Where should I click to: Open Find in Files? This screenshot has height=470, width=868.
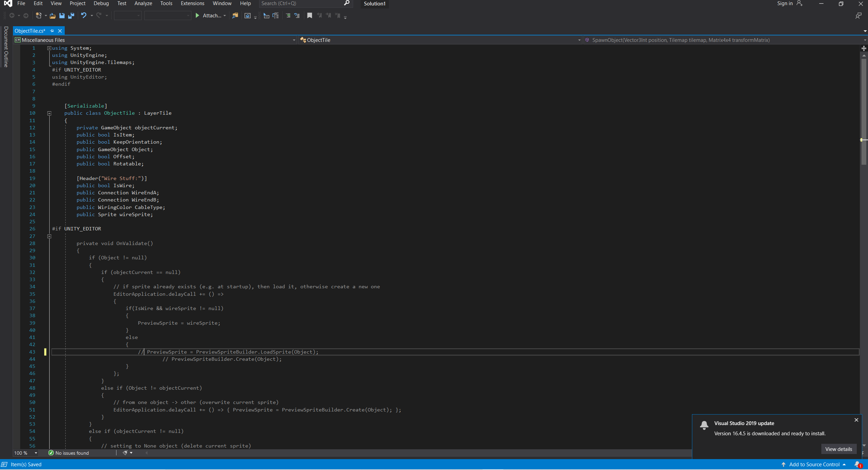[235, 15]
